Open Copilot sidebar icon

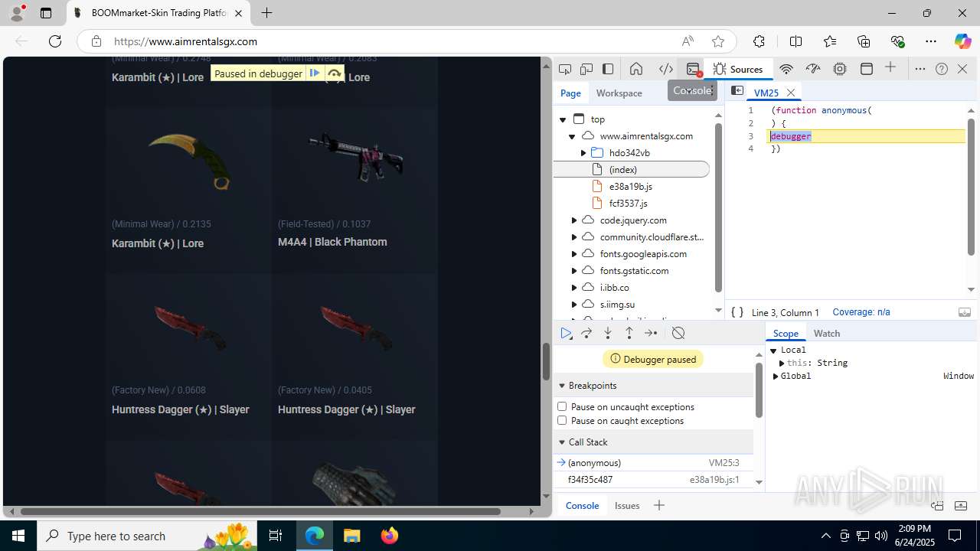point(962,41)
